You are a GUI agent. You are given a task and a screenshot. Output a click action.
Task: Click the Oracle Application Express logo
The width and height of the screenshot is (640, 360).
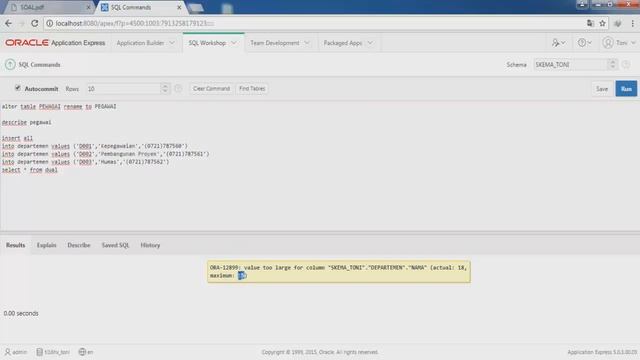(x=55, y=43)
